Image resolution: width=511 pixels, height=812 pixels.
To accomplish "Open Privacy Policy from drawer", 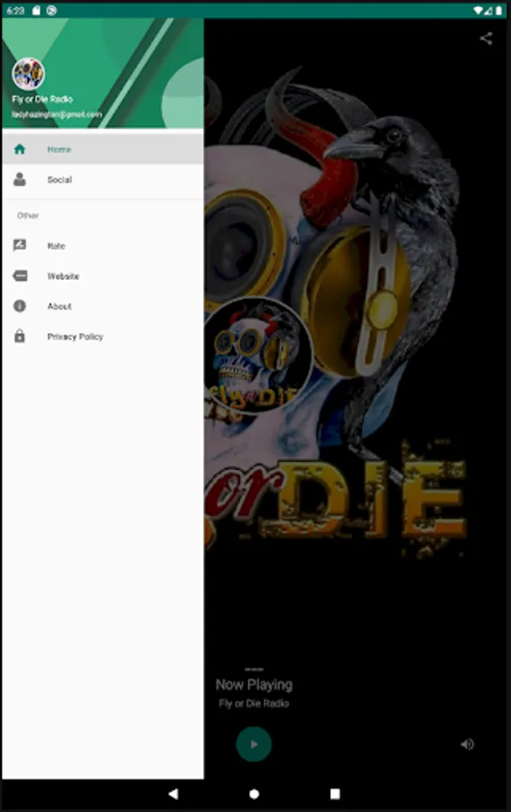I will [x=103, y=337].
